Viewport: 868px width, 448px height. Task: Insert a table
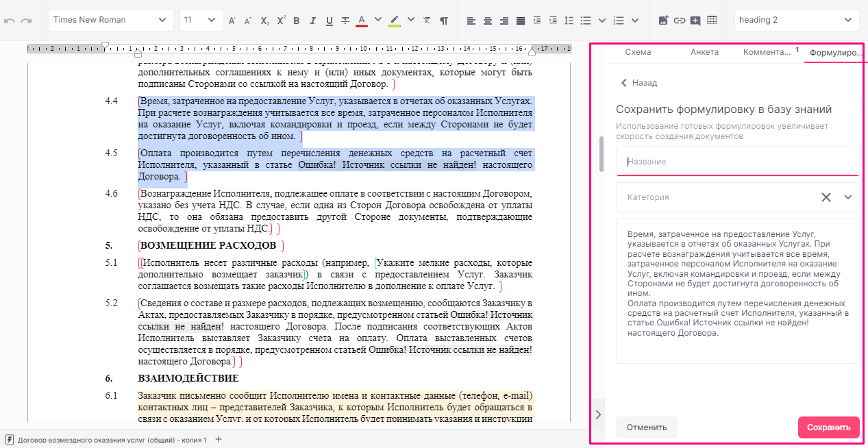[x=712, y=21]
